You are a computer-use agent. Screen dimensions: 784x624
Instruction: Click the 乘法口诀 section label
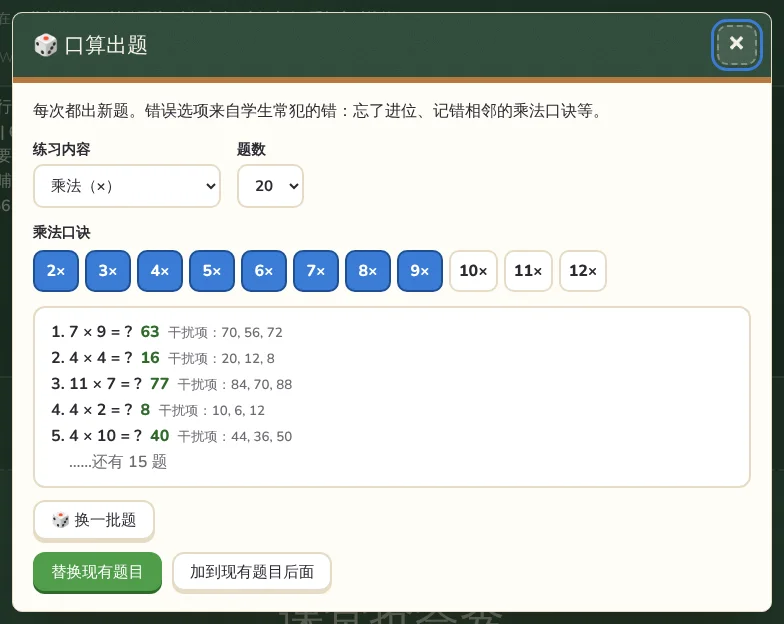pos(62,232)
